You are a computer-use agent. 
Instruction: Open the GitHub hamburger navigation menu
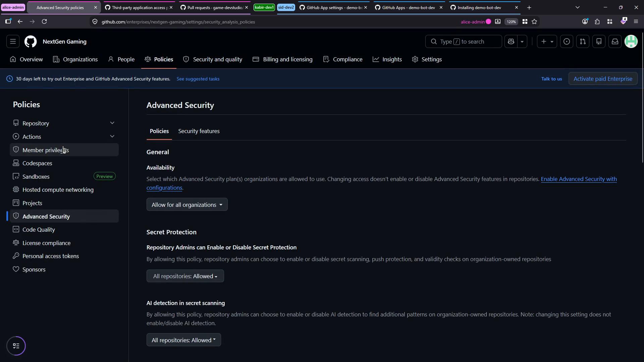(x=13, y=42)
